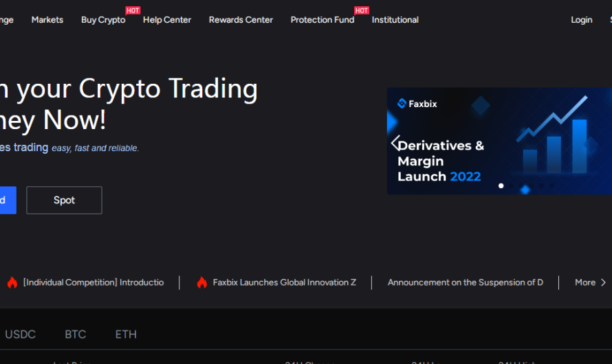This screenshot has width=612, height=364.
Task: Show the ETH market tab
Action: coord(126,334)
